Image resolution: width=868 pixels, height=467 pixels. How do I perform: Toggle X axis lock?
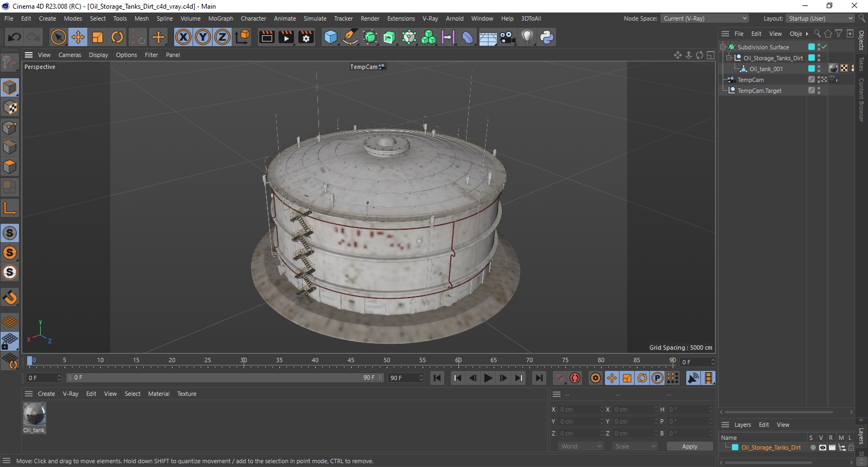point(183,37)
